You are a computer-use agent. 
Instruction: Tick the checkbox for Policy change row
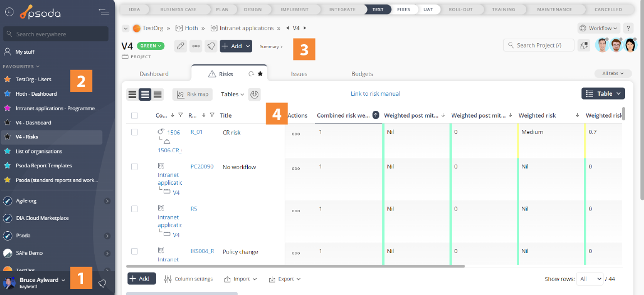[x=135, y=251]
